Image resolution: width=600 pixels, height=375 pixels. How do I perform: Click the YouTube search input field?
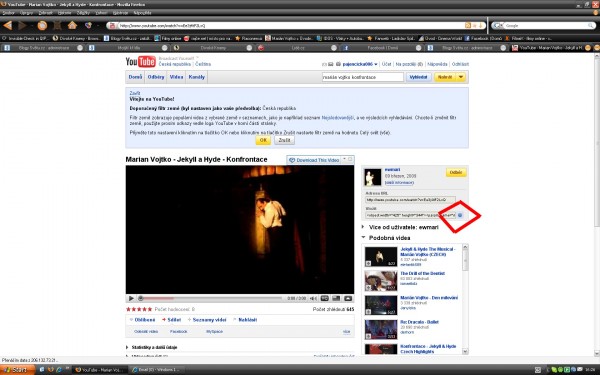pos(363,77)
